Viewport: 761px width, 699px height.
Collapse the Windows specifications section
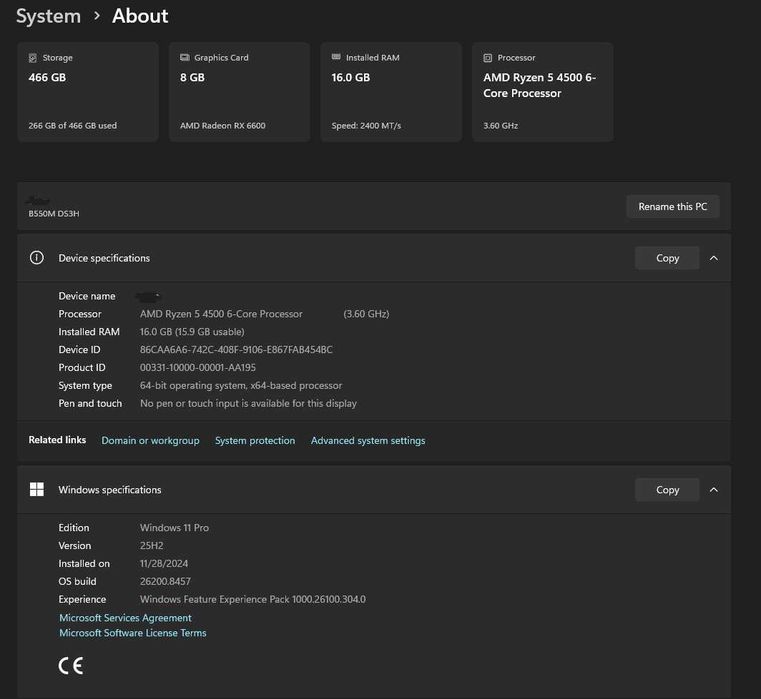point(714,490)
